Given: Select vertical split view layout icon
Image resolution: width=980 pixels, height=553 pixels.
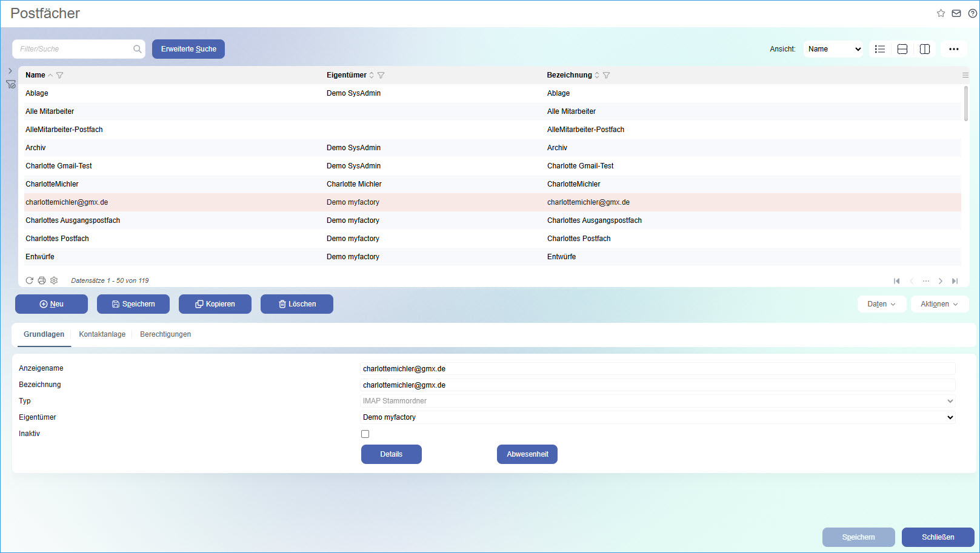Looking at the screenshot, I should point(925,49).
